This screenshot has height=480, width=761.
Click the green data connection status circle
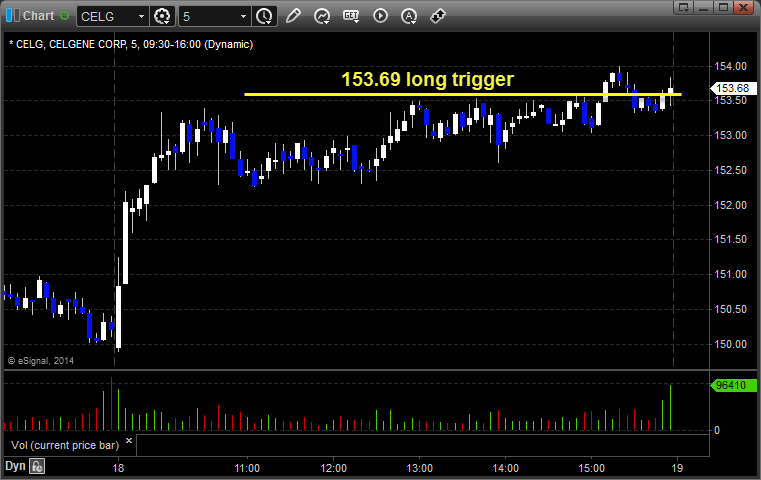[x=64, y=16]
